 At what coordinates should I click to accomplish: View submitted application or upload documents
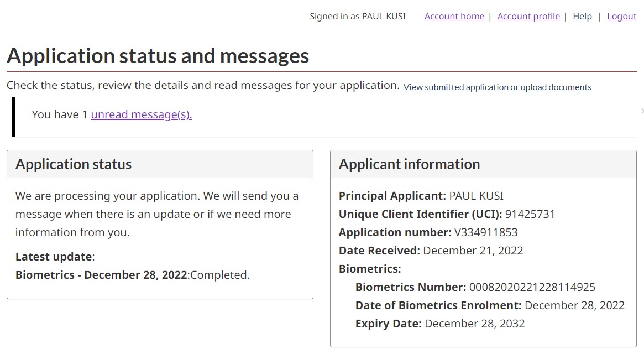click(x=497, y=87)
